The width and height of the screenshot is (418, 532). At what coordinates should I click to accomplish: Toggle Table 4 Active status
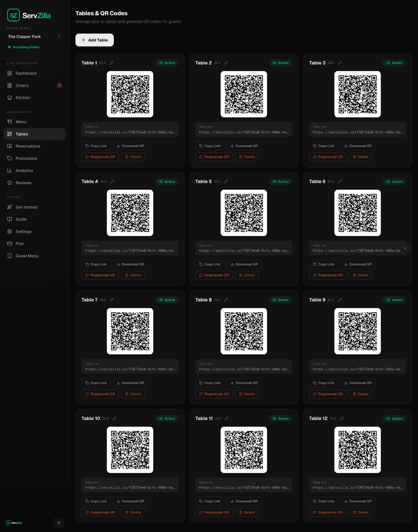tap(167, 181)
